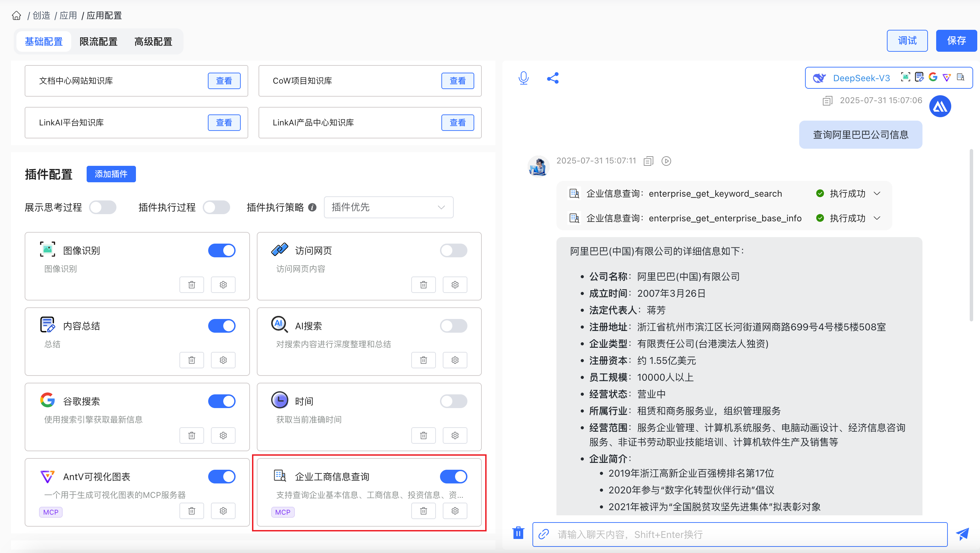980x553 pixels.
Task: Open settings gear for 图像识别 plugin
Action: click(x=223, y=285)
